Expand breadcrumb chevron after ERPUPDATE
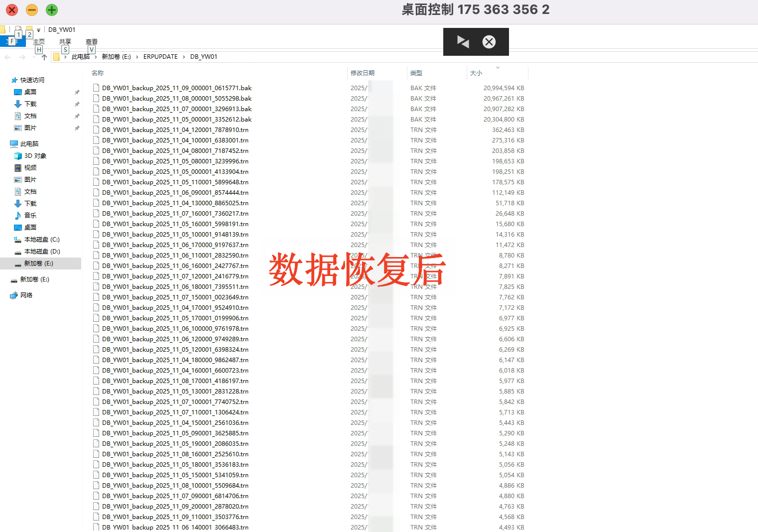This screenshot has width=758, height=532. point(184,57)
